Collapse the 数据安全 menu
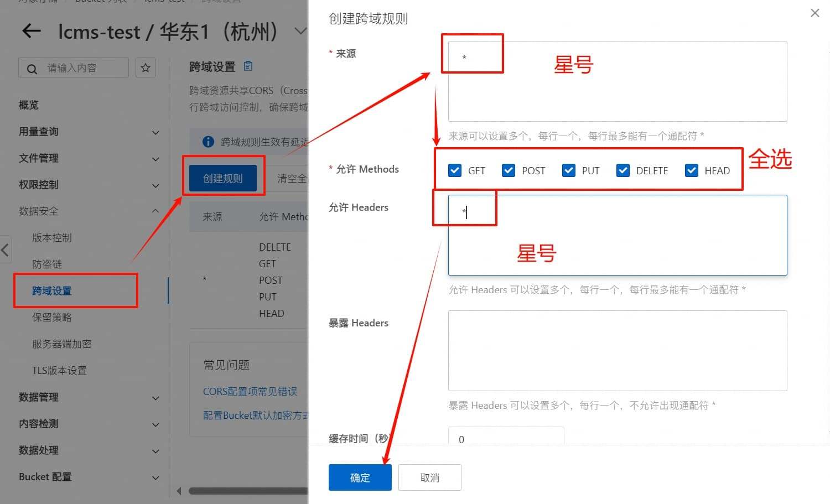830x504 pixels. [155, 211]
